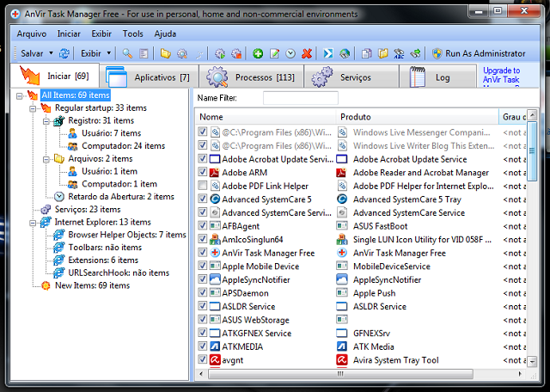Collapse the Regular startup tree node

pos(33,108)
